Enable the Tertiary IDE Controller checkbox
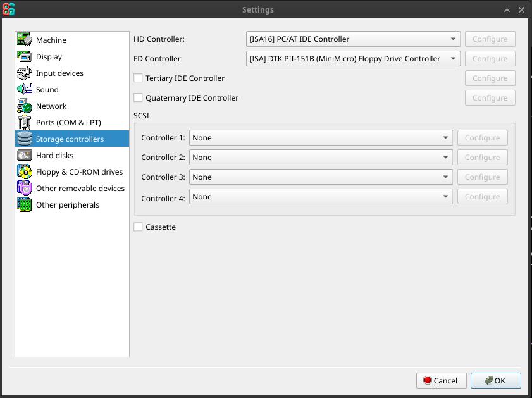 click(x=138, y=78)
